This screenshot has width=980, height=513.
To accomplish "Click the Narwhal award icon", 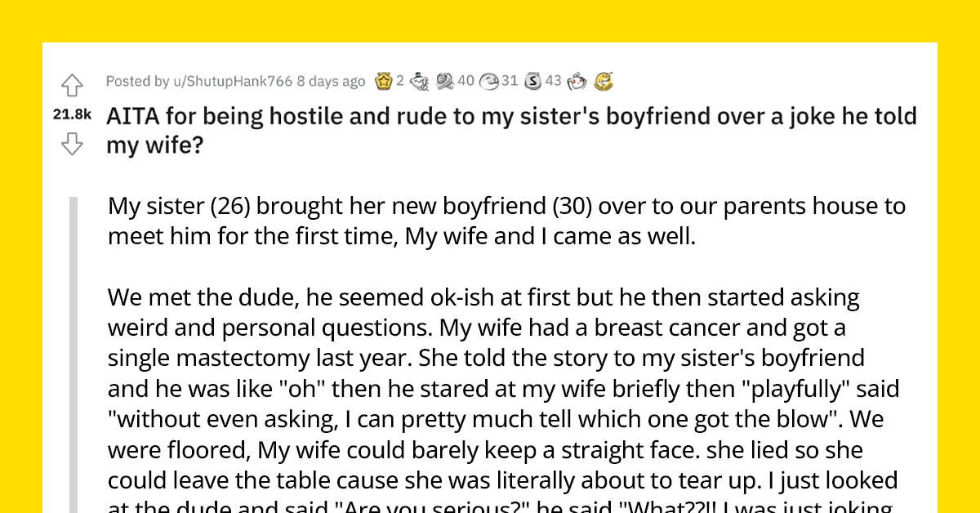I will pos(604,81).
